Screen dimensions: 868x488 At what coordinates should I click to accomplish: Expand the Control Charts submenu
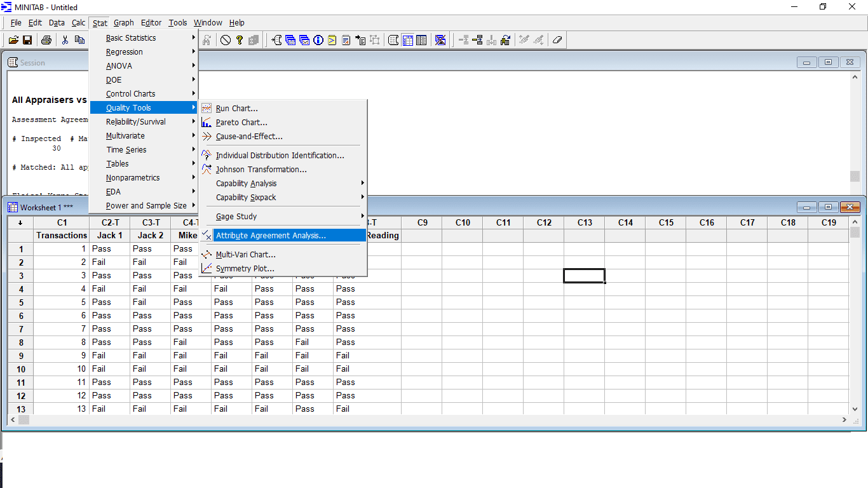click(x=130, y=94)
